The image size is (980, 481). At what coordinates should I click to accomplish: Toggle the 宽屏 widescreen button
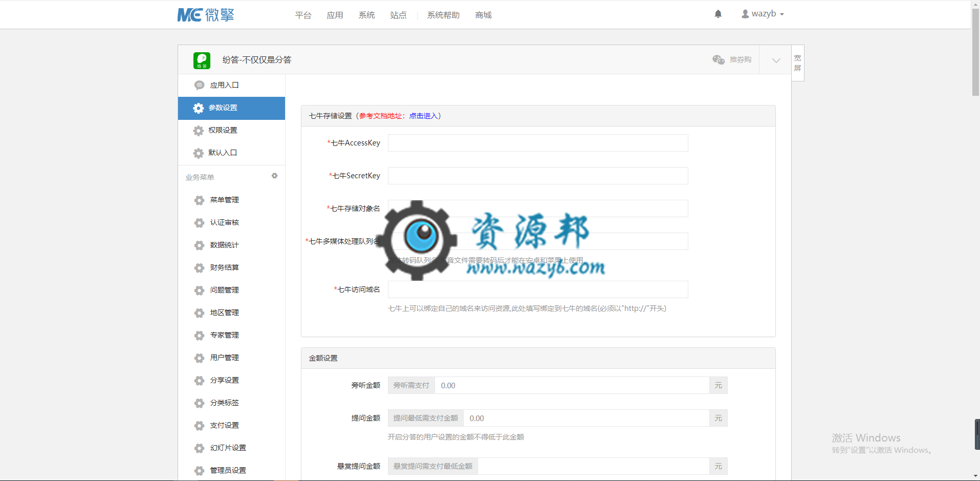(797, 63)
